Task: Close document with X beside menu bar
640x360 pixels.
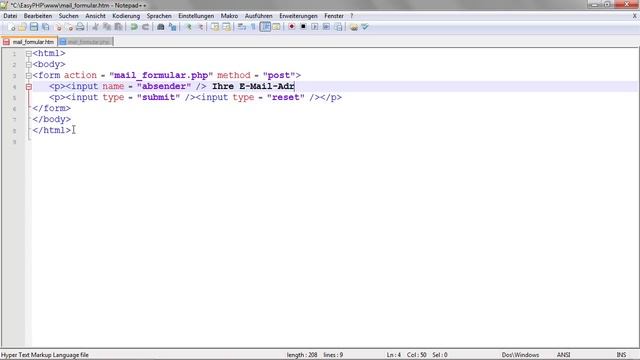Action: (x=635, y=16)
